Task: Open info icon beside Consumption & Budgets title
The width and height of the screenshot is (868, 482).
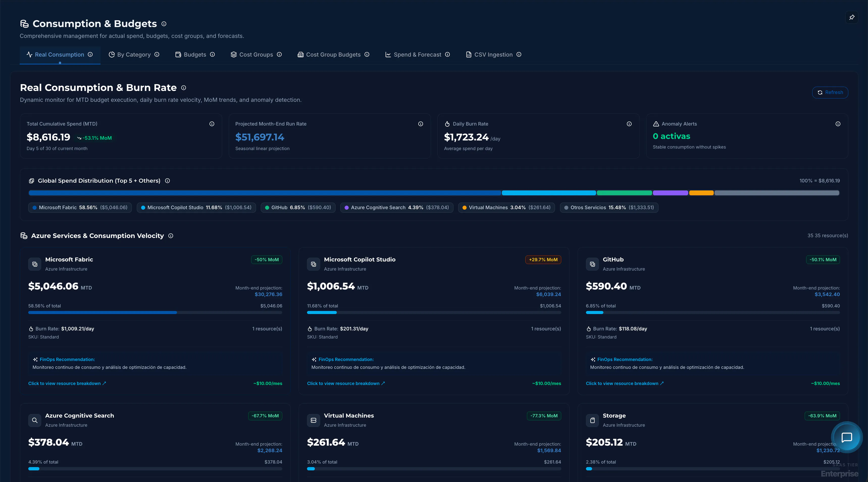Action: (164, 24)
